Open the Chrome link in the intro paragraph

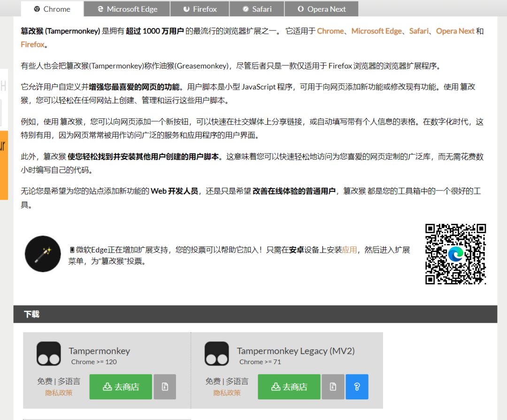click(x=330, y=31)
